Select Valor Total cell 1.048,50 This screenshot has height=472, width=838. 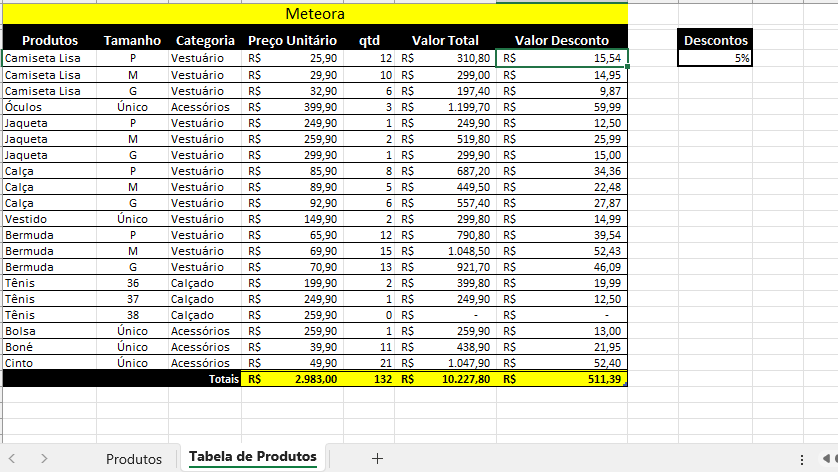click(x=445, y=251)
